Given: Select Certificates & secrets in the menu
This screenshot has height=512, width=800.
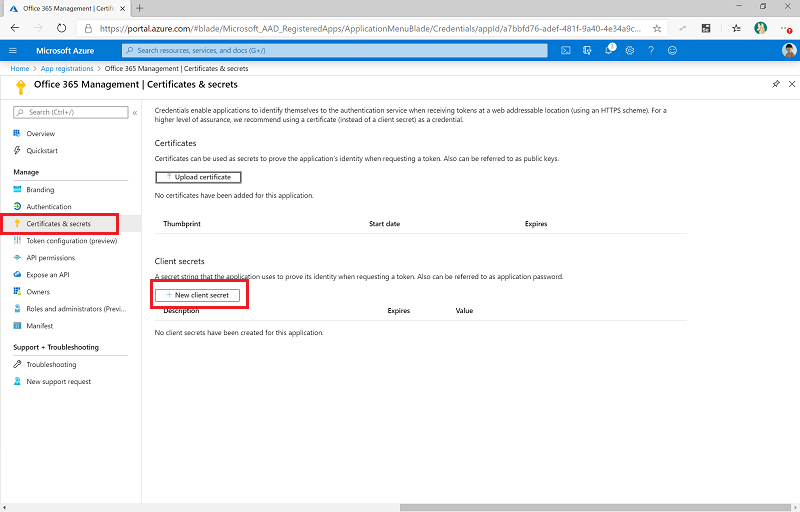Looking at the screenshot, I should [x=70, y=223].
